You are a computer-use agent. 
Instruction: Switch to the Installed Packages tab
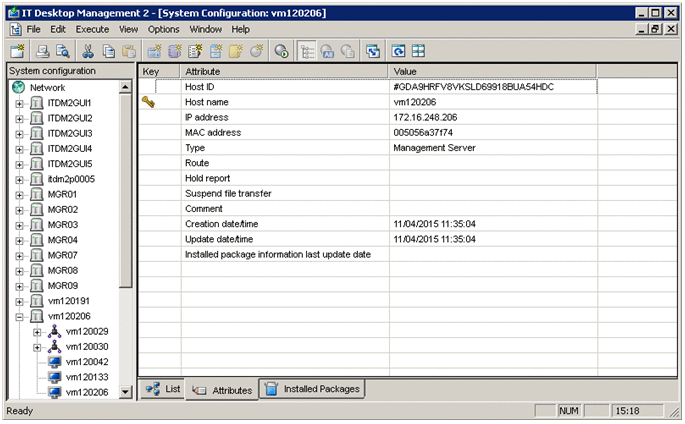click(312, 389)
